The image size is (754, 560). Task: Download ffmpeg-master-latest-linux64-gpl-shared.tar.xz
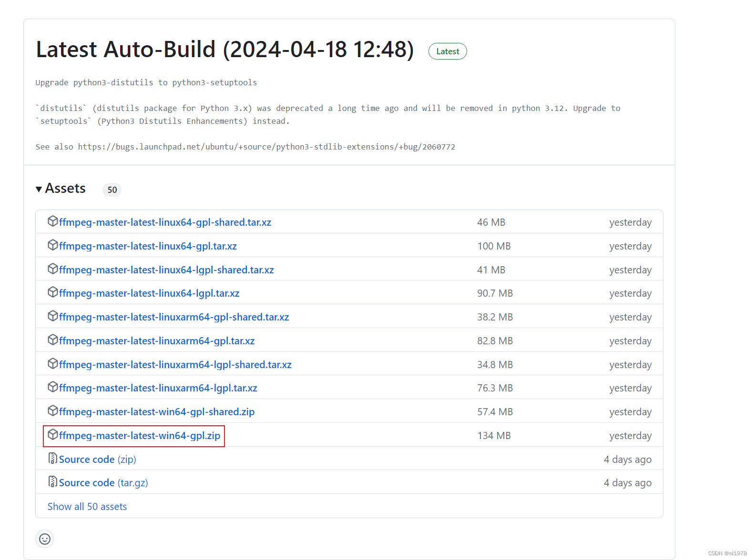pyautogui.click(x=165, y=222)
